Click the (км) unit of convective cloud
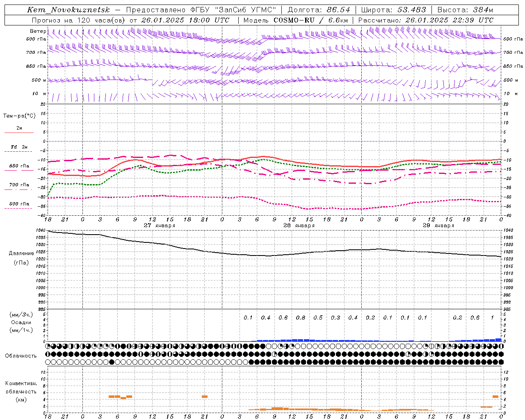The height and width of the screenshot is (420, 525). pyautogui.click(x=21, y=399)
